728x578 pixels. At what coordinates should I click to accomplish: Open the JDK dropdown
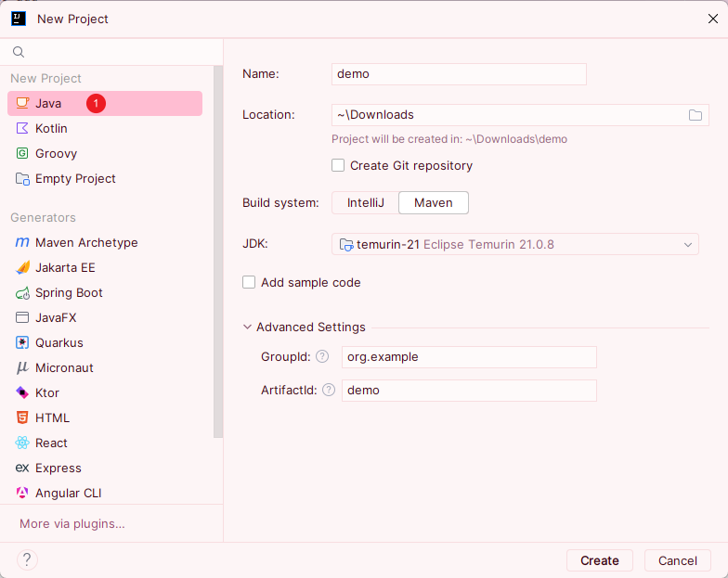[x=514, y=245]
